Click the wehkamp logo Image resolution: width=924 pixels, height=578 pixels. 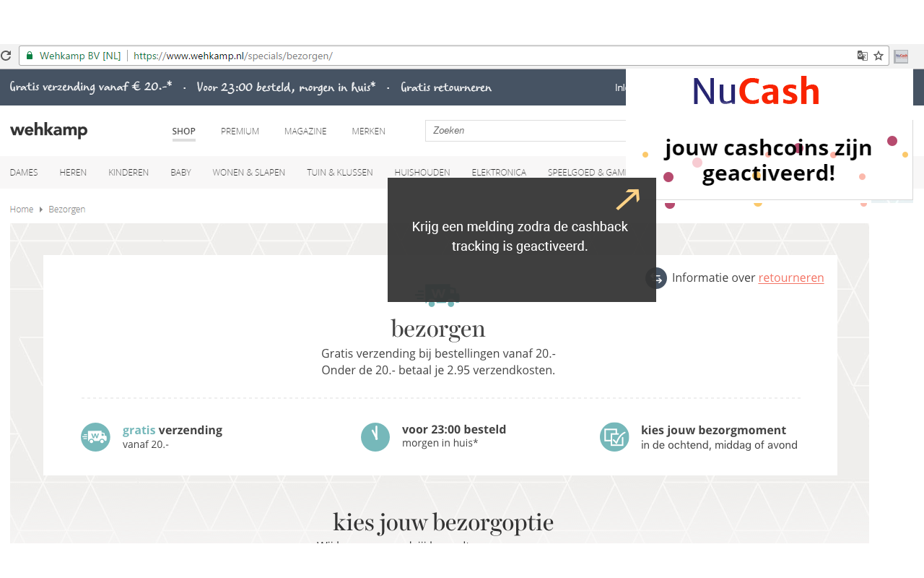[48, 130]
